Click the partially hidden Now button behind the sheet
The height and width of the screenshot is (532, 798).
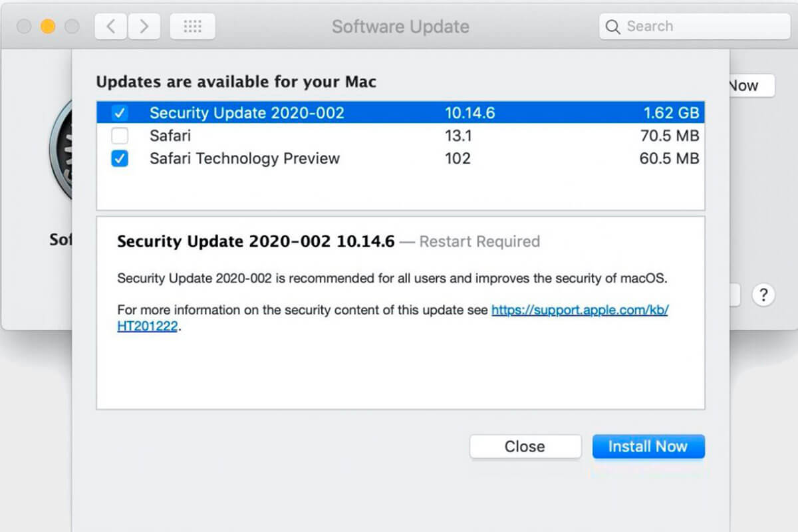click(x=752, y=86)
